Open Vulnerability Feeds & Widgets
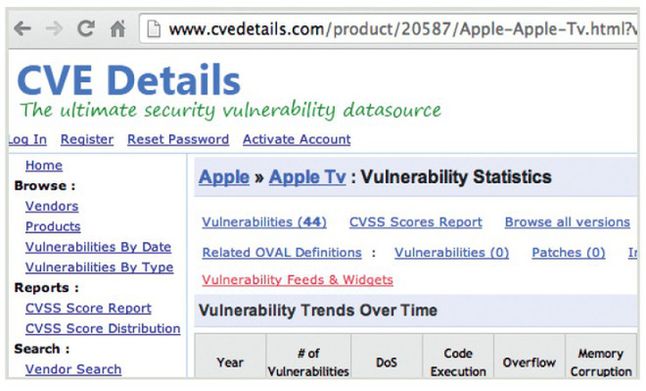 pyautogui.click(x=297, y=280)
